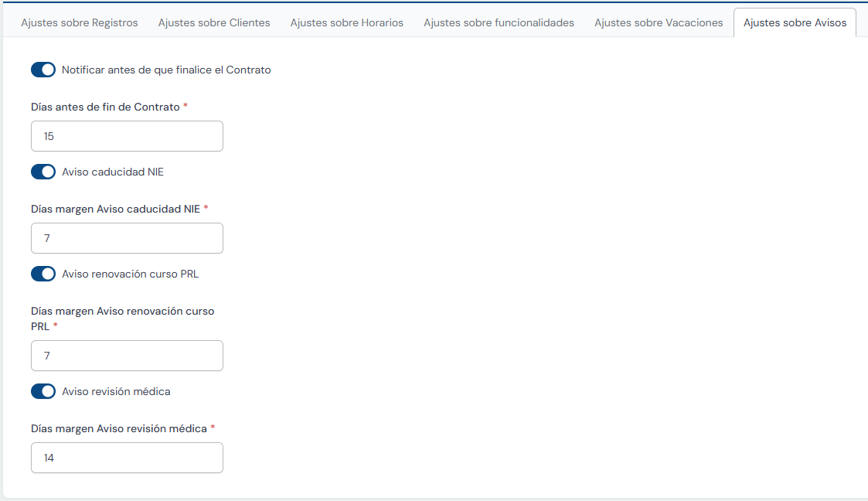Toggle the Aviso renovación curso PRL switch
This screenshot has height=501, width=868.
(x=43, y=274)
